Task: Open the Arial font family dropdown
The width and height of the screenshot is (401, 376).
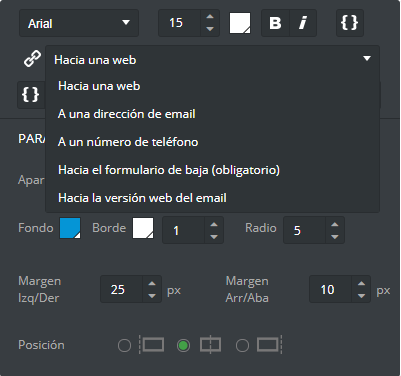Action: click(79, 23)
